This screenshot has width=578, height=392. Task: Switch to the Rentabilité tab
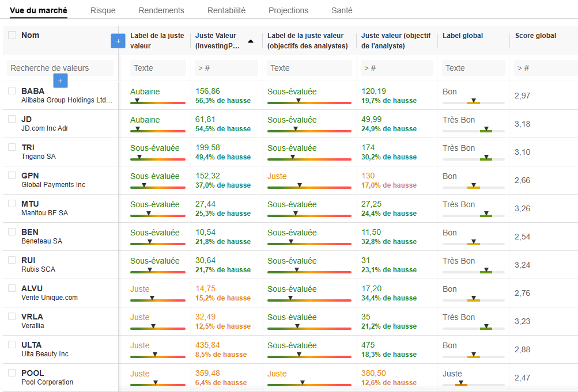coord(226,10)
